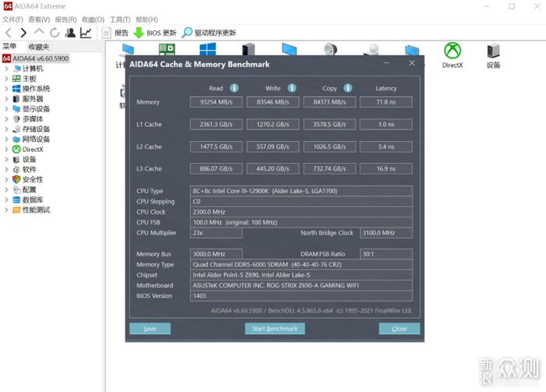Open the 设备 devices icon in main panel

[493, 55]
